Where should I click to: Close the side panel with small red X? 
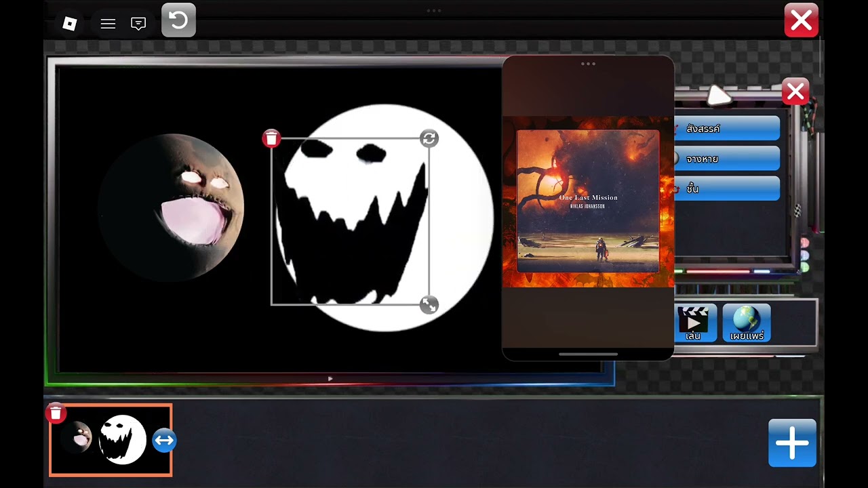point(795,91)
